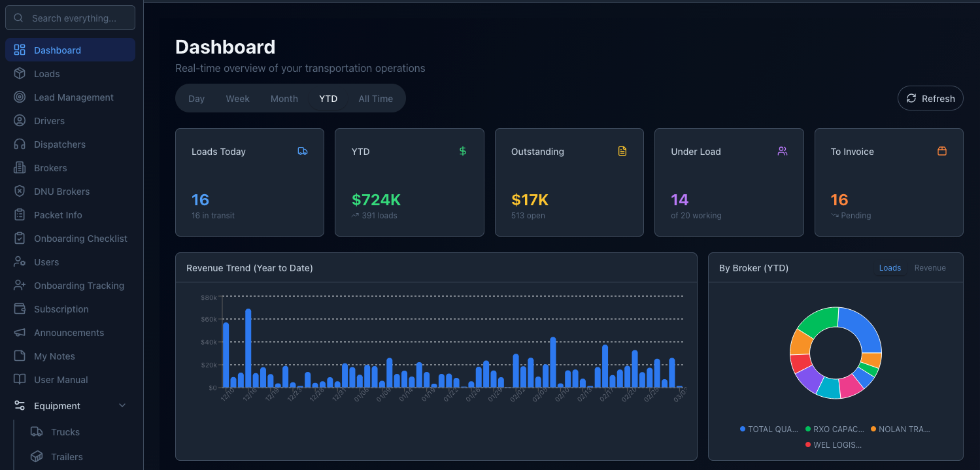Click the truck icon on Loads Today card
This screenshot has width=980, height=470.
(x=302, y=151)
